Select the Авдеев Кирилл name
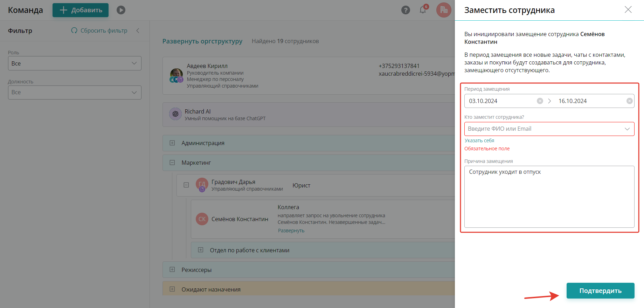The height and width of the screenshot is (308, 644). [207, 66]
